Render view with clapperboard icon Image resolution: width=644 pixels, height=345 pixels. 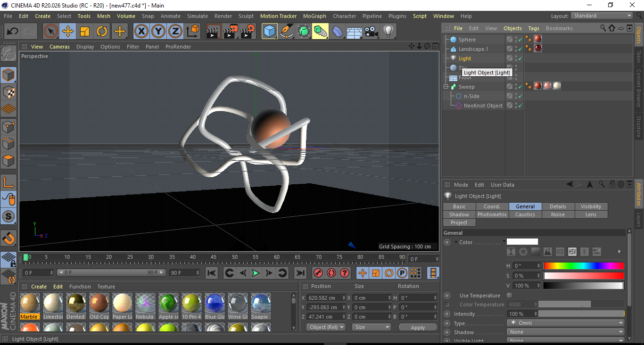(x=214, y=32)
